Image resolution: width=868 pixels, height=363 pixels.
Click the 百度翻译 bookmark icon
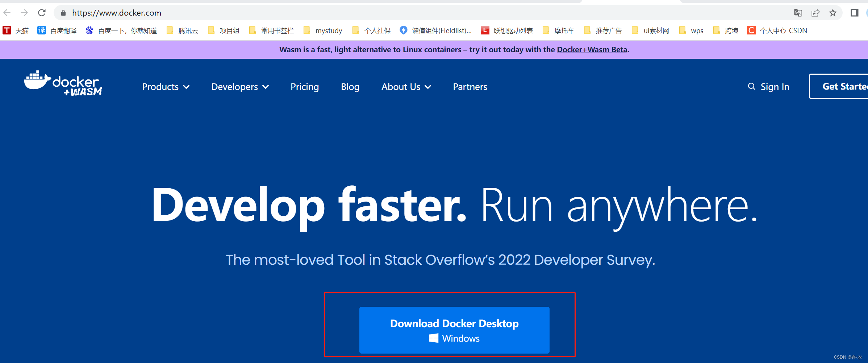(42, 30)
